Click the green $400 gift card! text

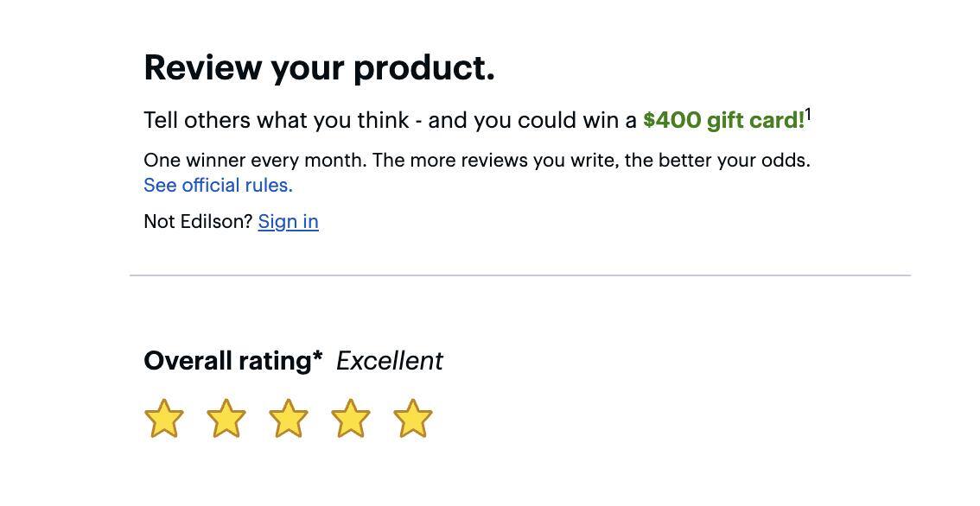(723, 120)
